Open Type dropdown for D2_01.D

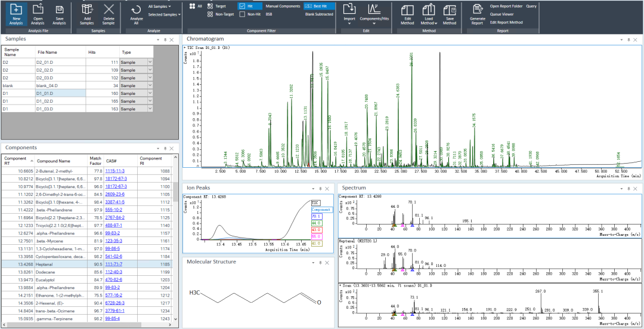pyautogui.click(x=150, y=62)
